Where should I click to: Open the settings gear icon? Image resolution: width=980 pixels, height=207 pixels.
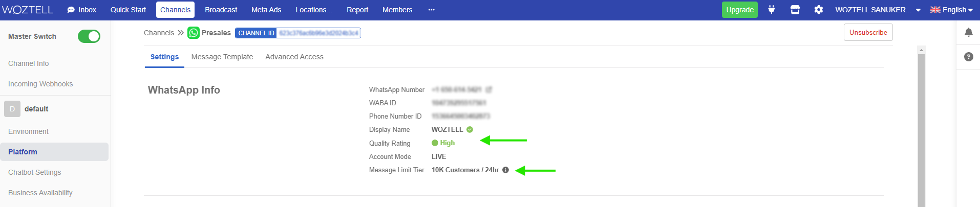click(x=819, y=10)
